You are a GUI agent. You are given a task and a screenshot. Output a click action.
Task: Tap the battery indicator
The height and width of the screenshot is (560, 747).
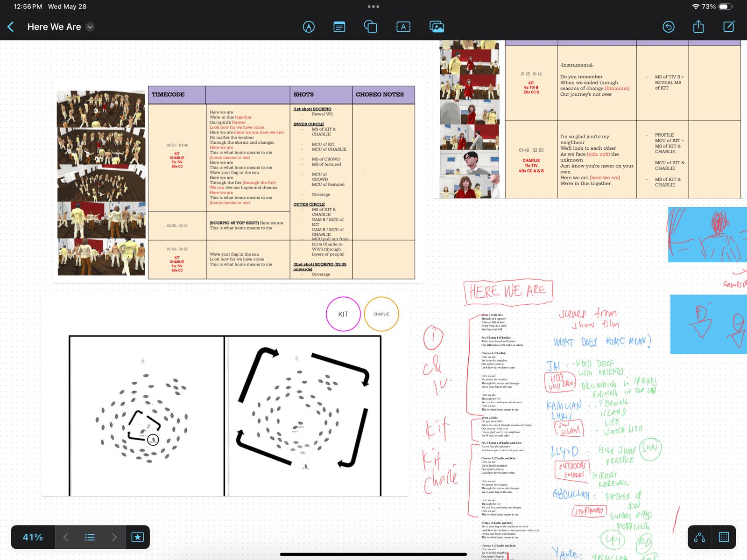[x=726, y=7]
